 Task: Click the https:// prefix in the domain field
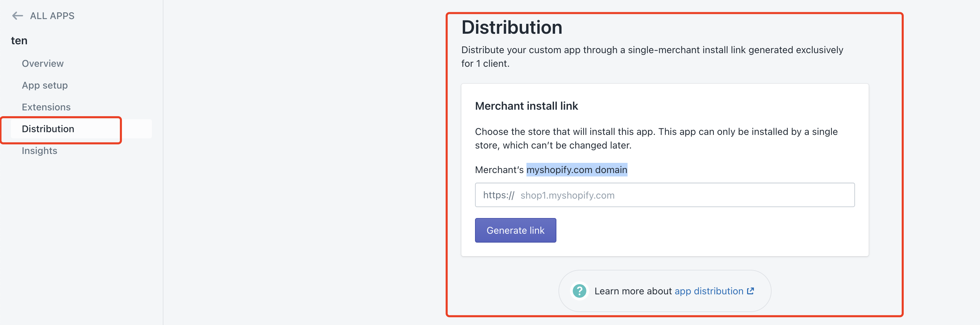click(x=499, y=195)
